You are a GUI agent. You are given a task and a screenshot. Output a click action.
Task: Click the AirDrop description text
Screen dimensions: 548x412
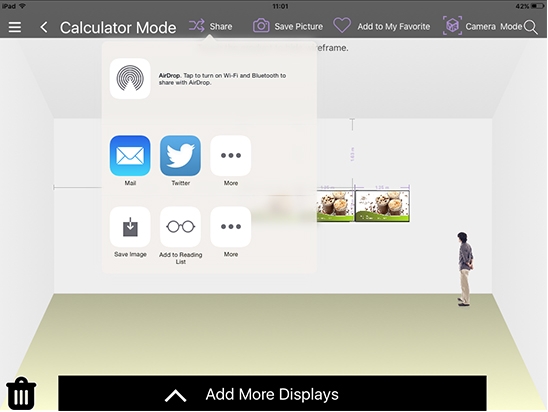(222, 79)
